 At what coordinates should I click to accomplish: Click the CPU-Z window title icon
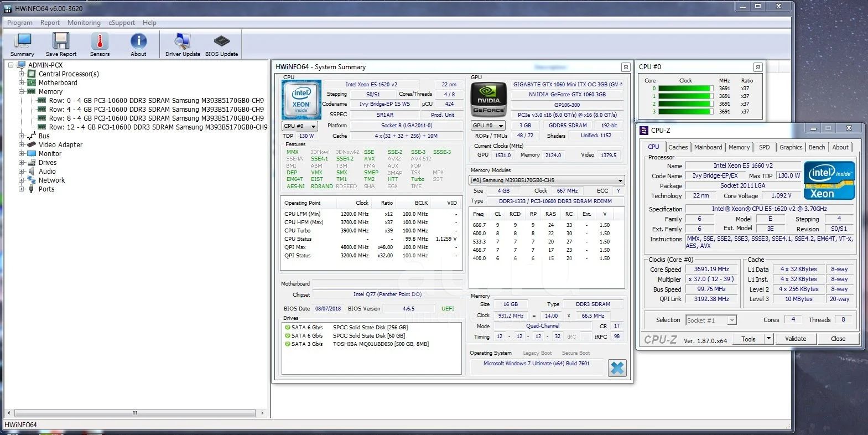click(x=643, y=130)
